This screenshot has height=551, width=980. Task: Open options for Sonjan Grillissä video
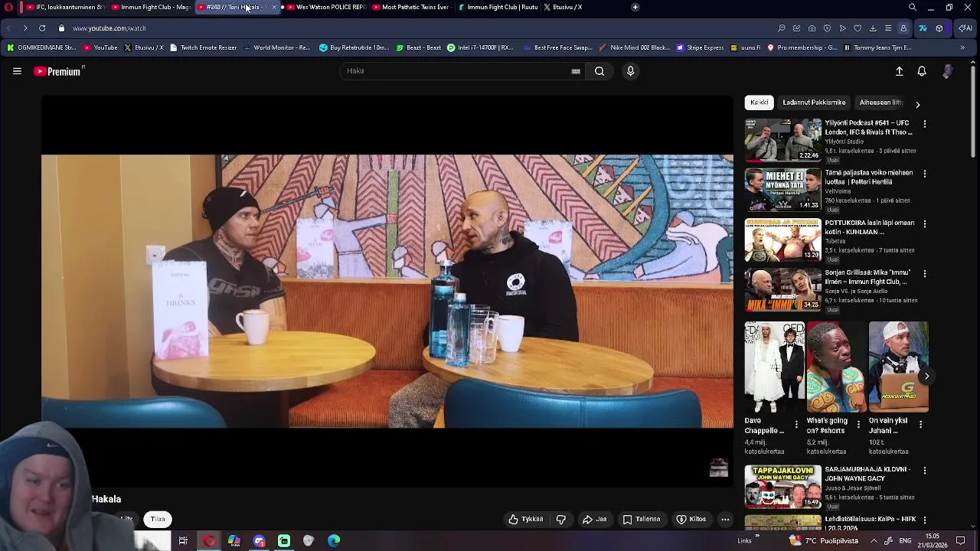point(925,273)
